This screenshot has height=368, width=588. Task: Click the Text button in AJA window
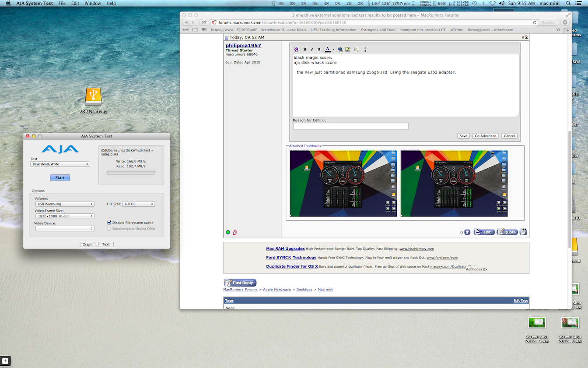coord(106,244)
